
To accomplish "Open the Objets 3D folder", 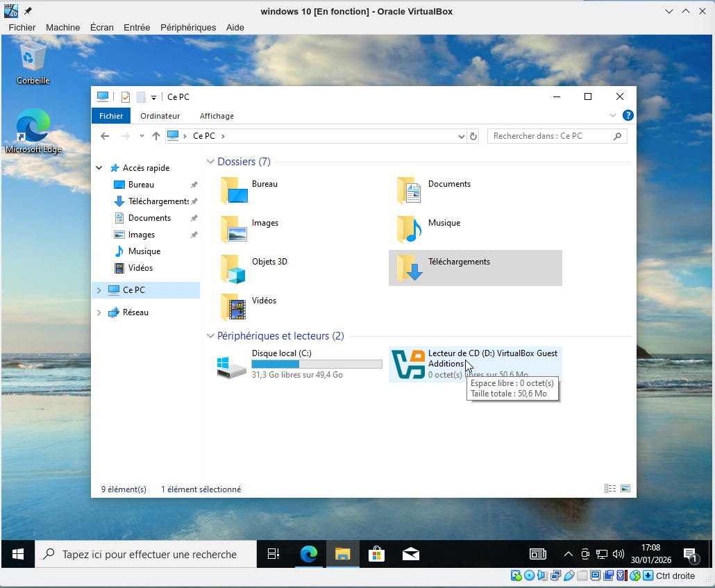I will [233, 268].
